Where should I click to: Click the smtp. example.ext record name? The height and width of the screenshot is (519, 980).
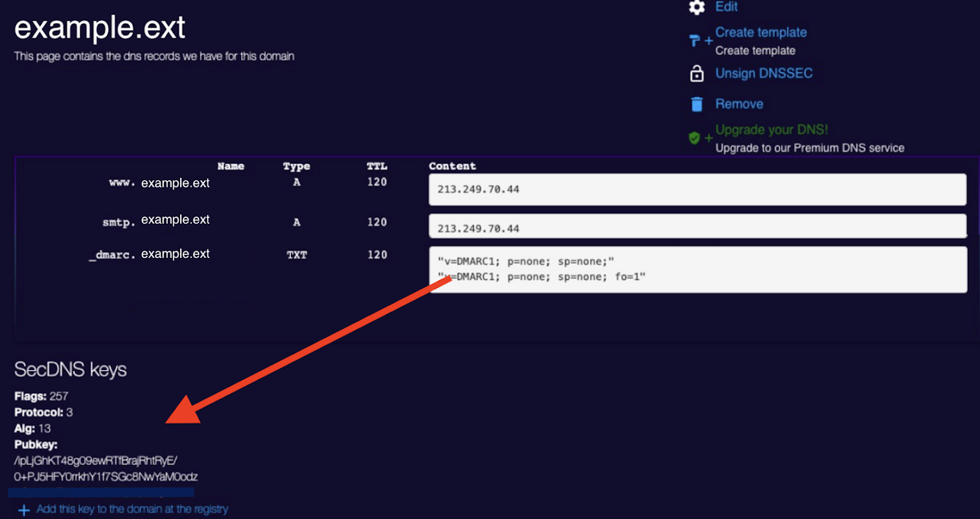click(156, 220)
